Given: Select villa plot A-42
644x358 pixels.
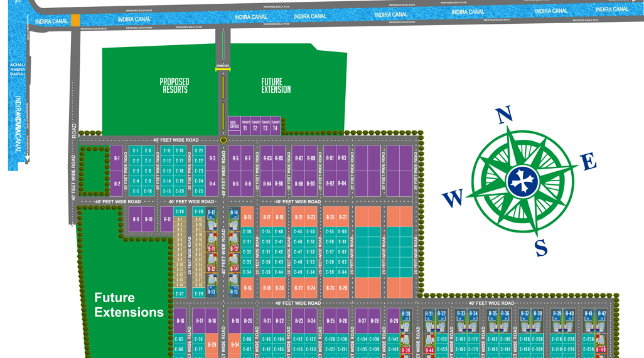Looking at the screenshot, I should [x=602, y=313].
